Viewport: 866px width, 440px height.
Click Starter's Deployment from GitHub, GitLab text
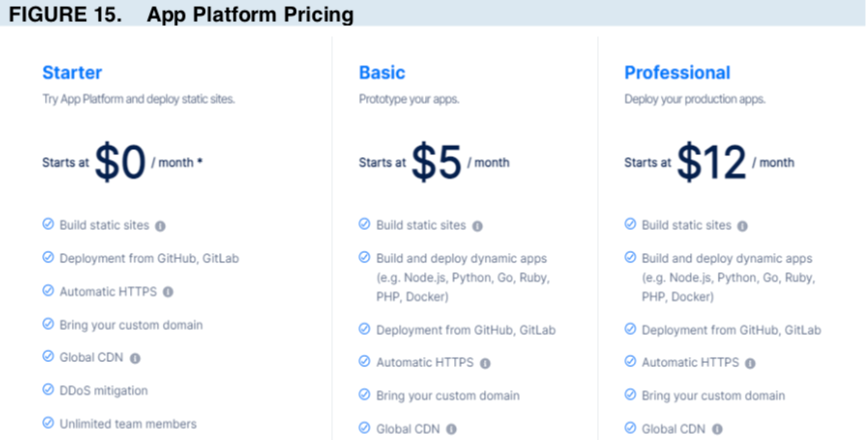tap(148, 258)
